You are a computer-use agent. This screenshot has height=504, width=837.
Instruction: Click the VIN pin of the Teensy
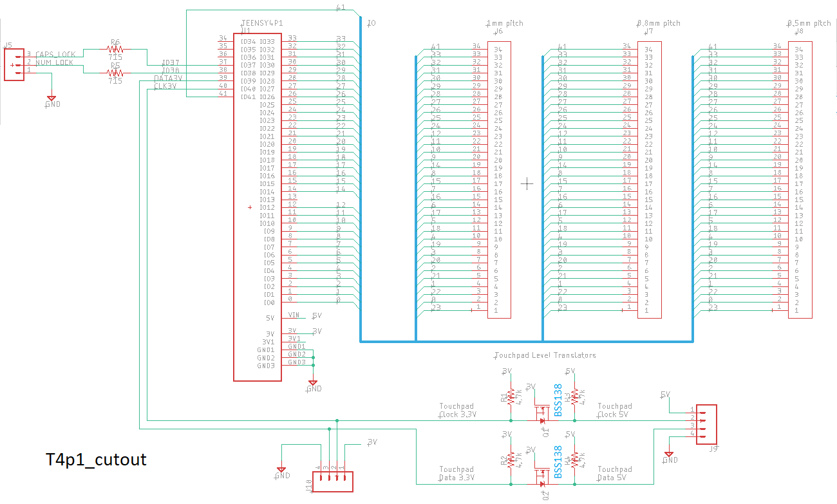[x=294, y=315]
